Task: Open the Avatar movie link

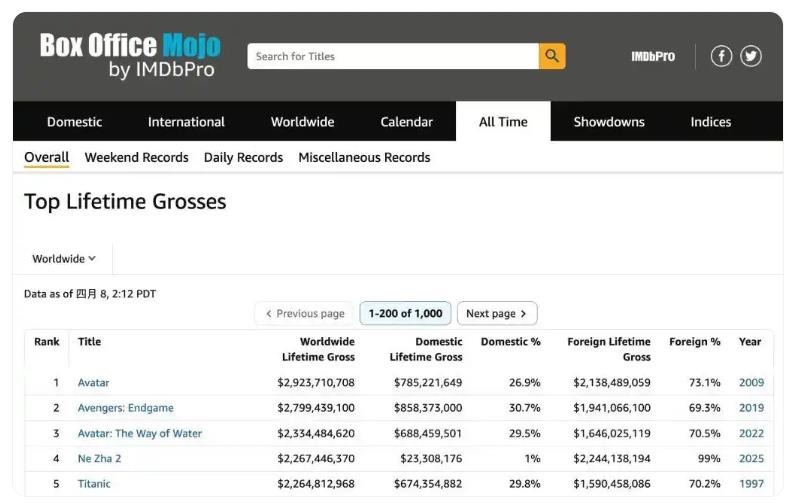Action: tap(94, 383)
